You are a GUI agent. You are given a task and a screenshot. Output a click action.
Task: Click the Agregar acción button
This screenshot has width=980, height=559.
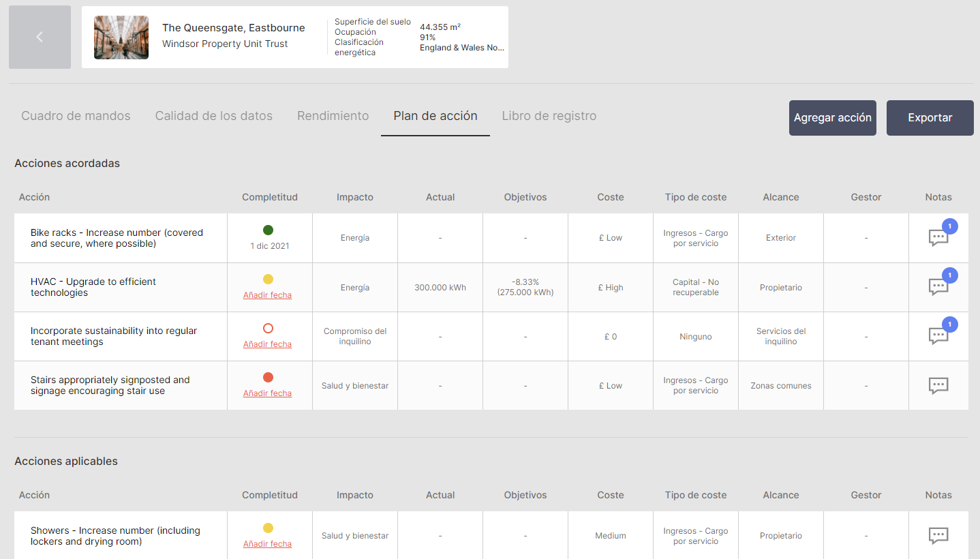click(x=832, y=117)
